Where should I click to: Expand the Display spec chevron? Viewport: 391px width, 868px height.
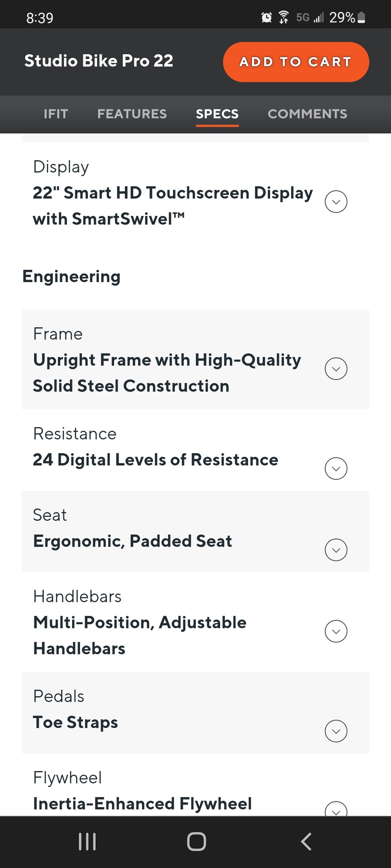pos(336,201)
